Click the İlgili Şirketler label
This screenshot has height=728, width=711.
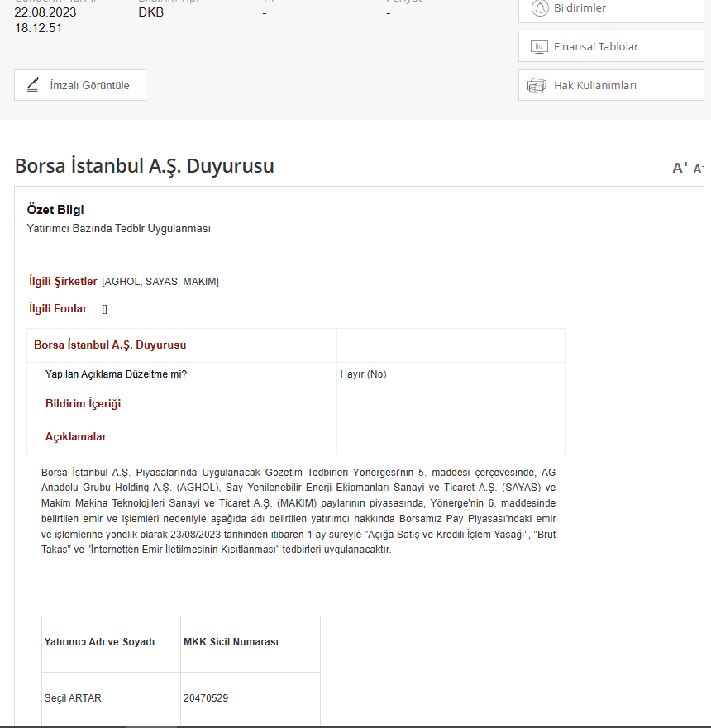[63, 281]
